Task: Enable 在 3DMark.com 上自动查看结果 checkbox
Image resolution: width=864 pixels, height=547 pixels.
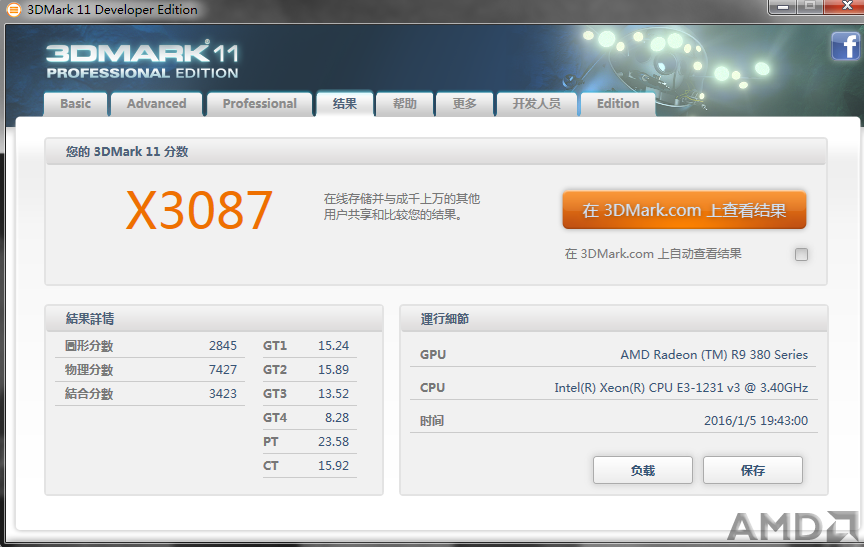Action: [x=801, y=254]
